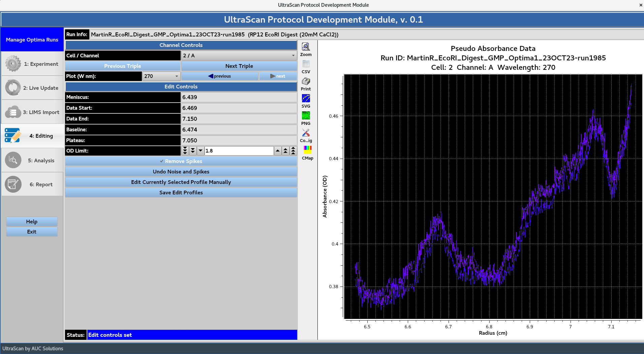
Task: Select the 2: Live Update step
Action: (x=32, y=87)
